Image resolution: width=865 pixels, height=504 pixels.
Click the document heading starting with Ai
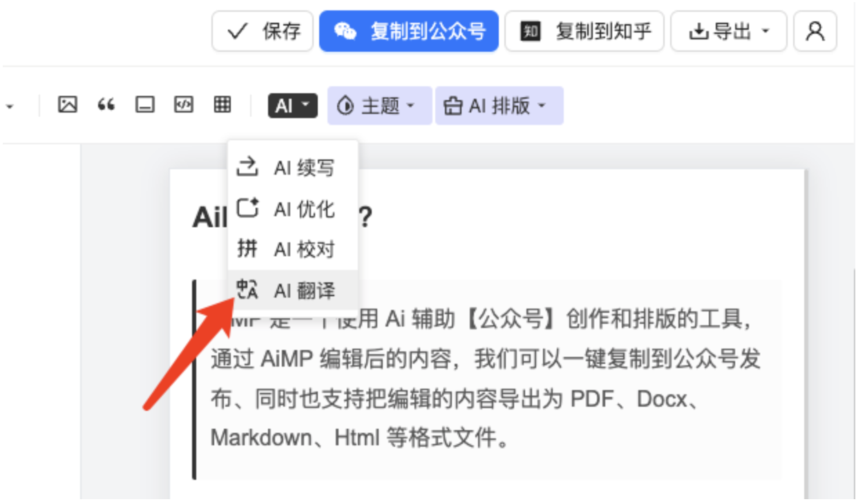206,217
